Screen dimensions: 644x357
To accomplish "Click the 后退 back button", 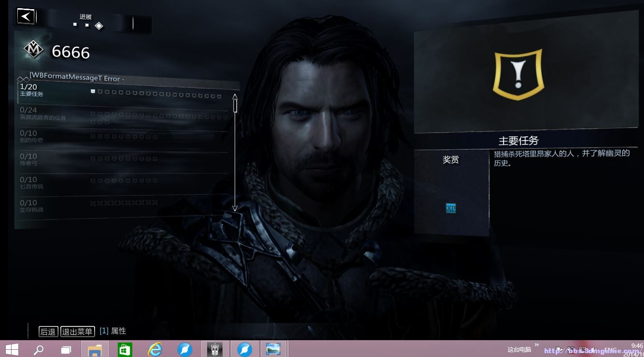I will [x=48, y=331].
